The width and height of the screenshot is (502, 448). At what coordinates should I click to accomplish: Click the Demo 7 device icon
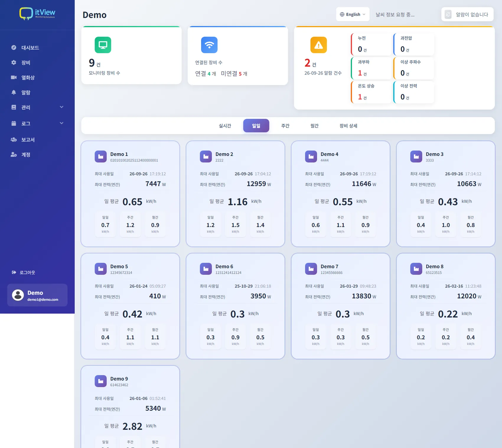(311, 269)
